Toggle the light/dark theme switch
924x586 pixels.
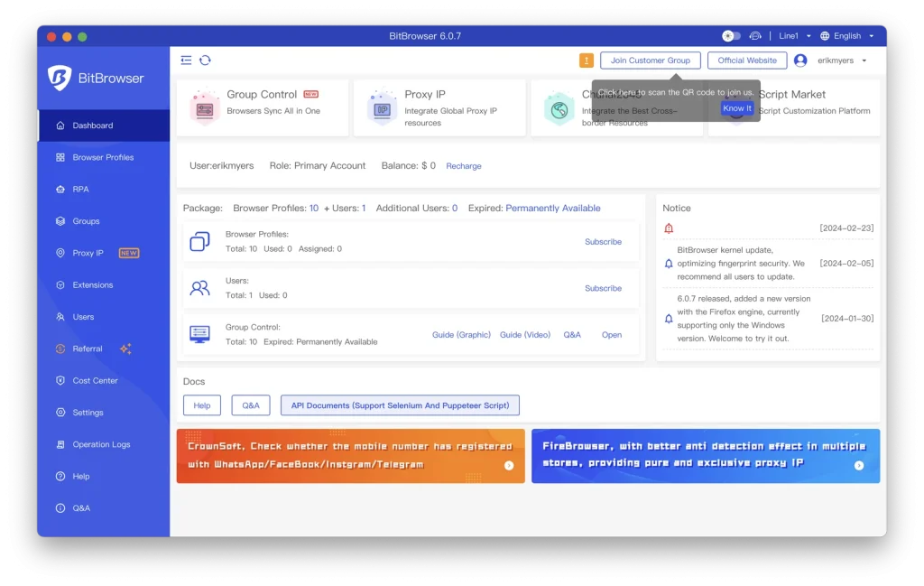(731, 36)
